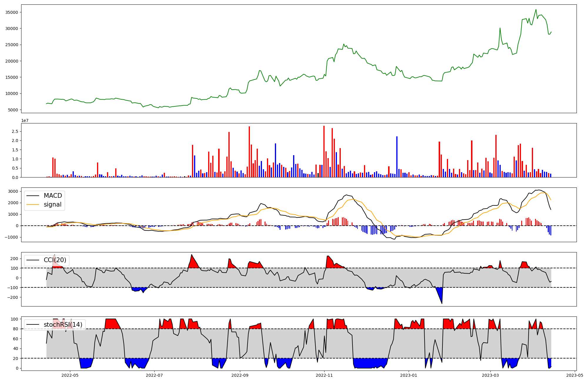Screen dimensions: 588x382
Task: Click the 2022-05 x-axis date label
Action: [70, 375]
